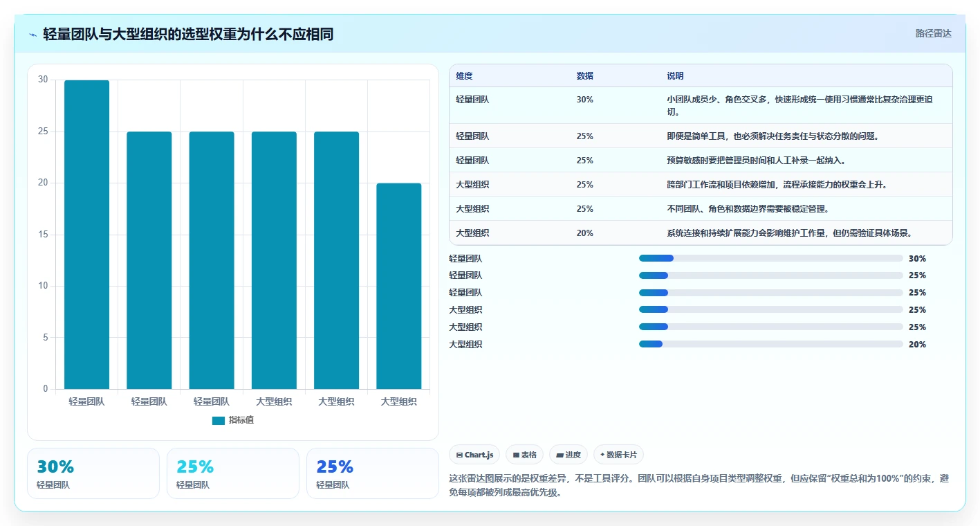Click the 指标值 legend color box
980x526 pixels.
click(x=219, y=420)
